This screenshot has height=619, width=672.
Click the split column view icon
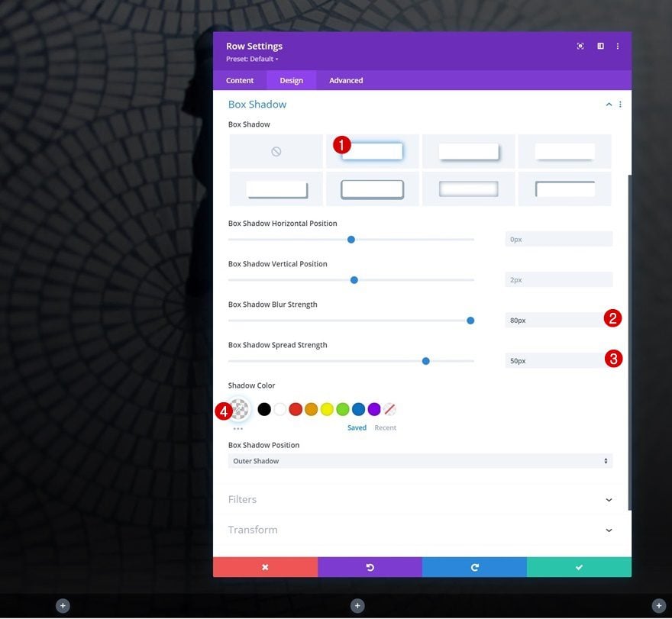[600, 47]
